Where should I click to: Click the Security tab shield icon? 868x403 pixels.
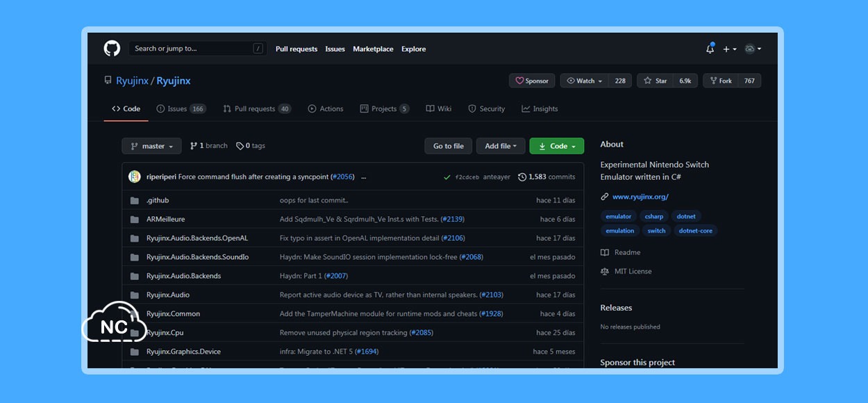coord(472,109)
